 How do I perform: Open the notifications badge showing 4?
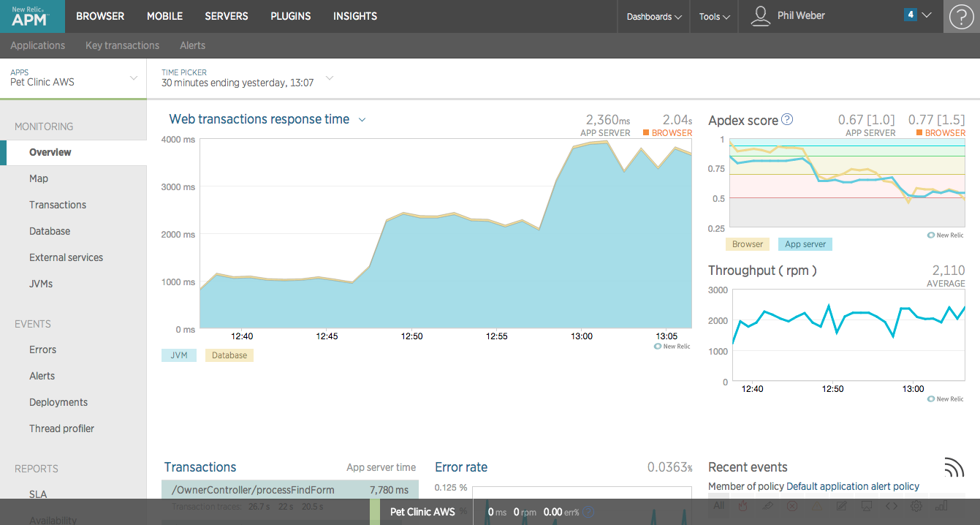[x=911, y=15]
